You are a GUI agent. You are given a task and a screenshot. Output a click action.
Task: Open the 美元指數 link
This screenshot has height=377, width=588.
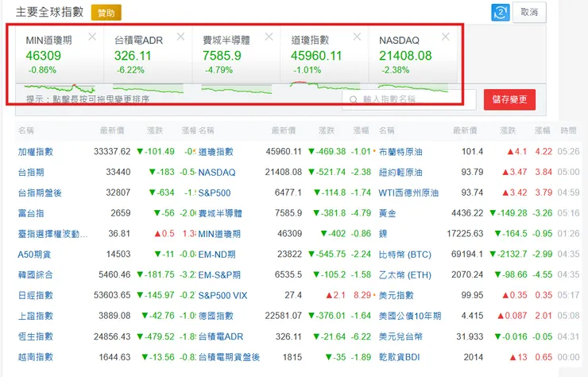pos(397,296)
